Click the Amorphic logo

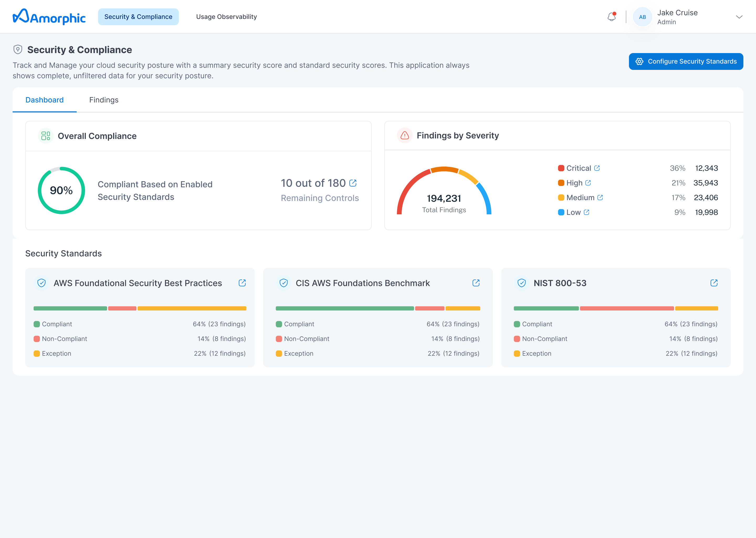[49, 17]
